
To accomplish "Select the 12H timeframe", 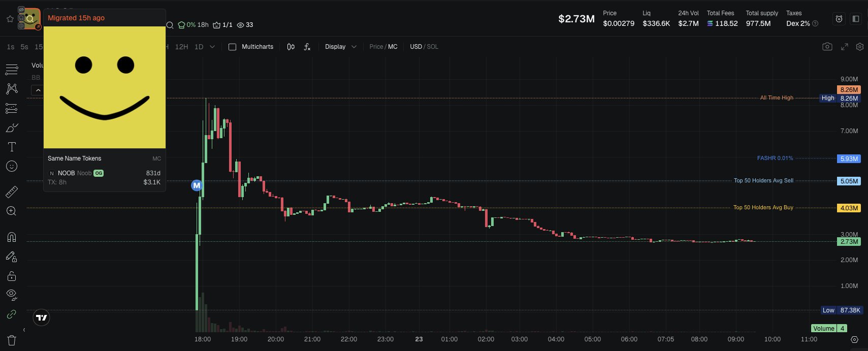I will coord(181,47).
